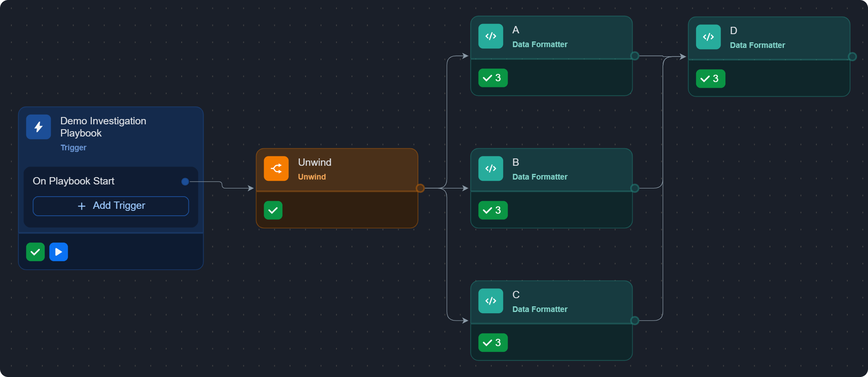The image size is (868, 377).
Task: Select the Unwind node title
Action: pyautogui.click(x=315, y=162)
